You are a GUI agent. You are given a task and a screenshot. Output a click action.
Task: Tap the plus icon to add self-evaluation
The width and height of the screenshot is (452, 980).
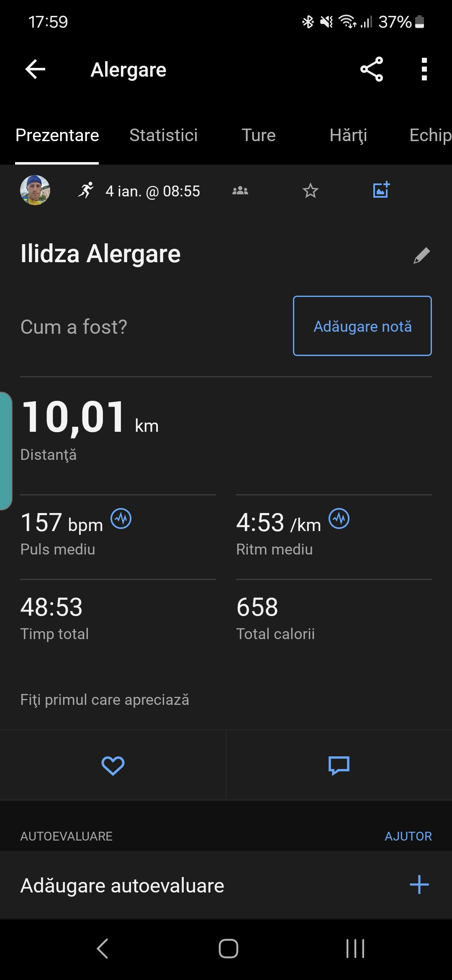coord(419,885)
